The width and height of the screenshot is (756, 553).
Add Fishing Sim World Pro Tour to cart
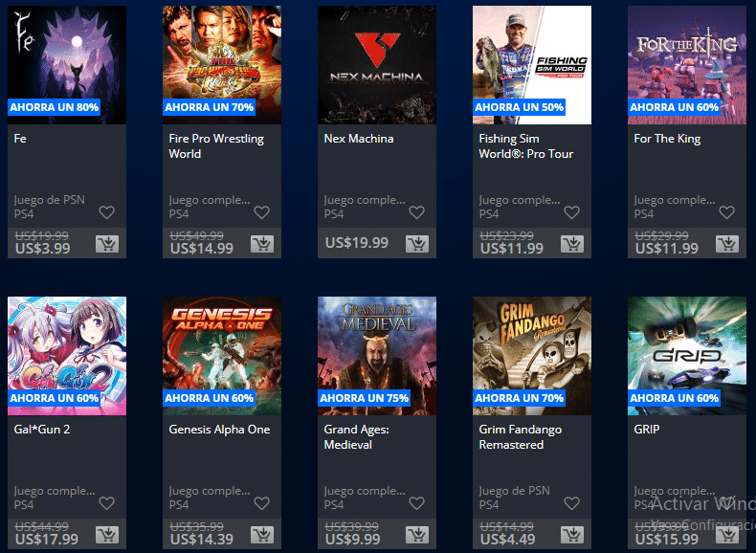coord(572,244)
